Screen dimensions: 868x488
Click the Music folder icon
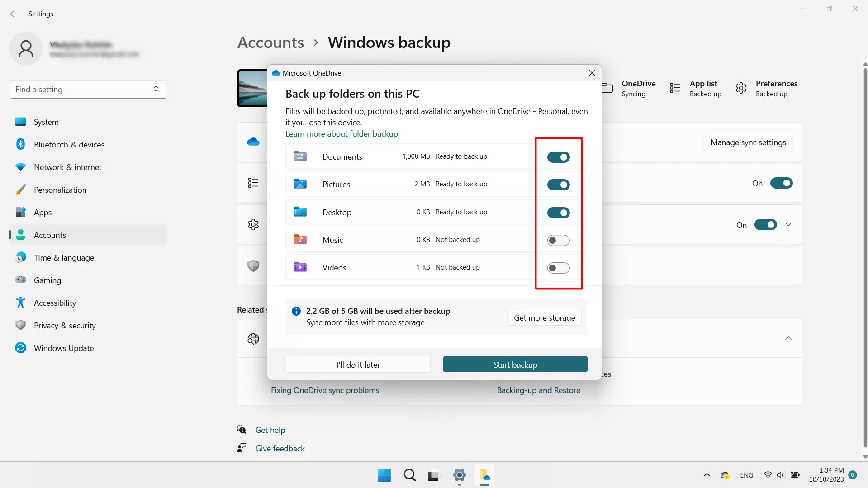pyautogui.click(x=300, y=240)
